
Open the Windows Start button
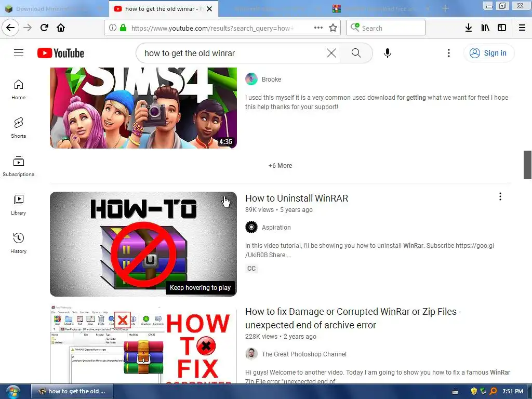pyautogui.click(x=12, y=392)
